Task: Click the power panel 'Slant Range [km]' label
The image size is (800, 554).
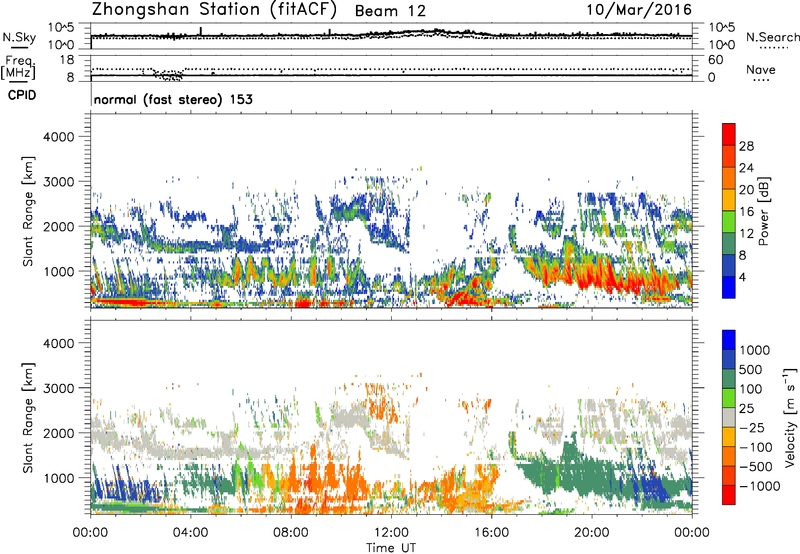Action: tap(28, 211)
